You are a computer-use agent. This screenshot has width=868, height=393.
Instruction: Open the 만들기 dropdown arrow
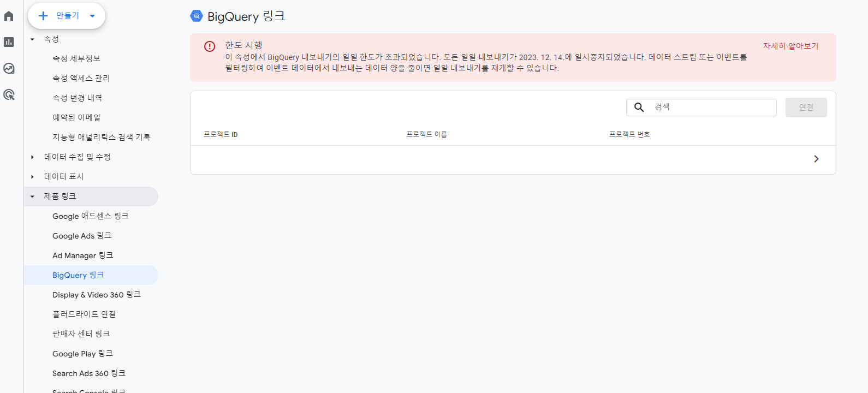pos(92,16)
